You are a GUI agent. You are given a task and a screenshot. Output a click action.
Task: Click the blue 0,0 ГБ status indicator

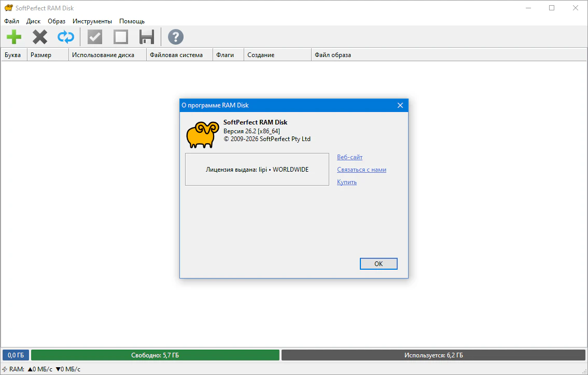[x=16, y=355]
